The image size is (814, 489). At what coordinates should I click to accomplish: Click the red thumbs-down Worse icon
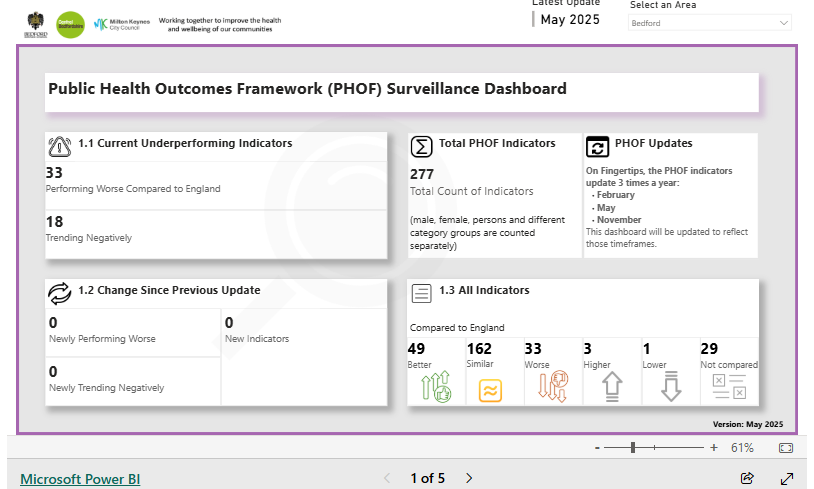(x=553, y=387)
